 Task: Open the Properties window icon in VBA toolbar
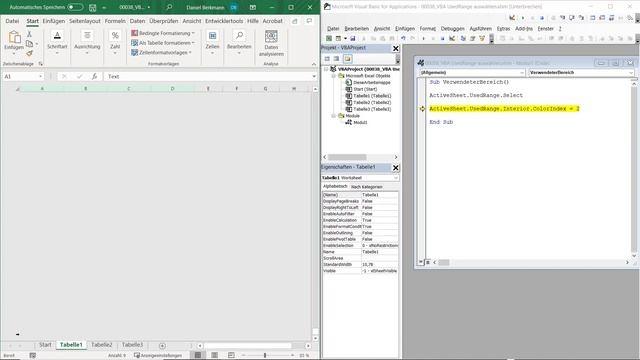[472, 38]
